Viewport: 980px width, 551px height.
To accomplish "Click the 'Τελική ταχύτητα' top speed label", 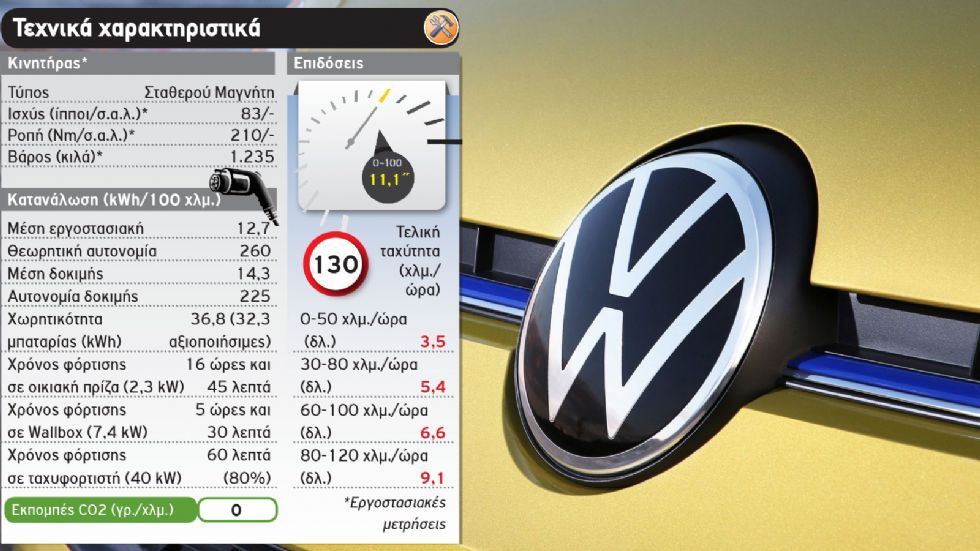I will 411,241.
